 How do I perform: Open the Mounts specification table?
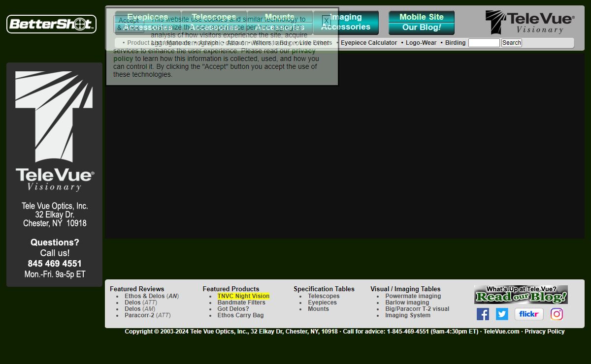(319, 309)
